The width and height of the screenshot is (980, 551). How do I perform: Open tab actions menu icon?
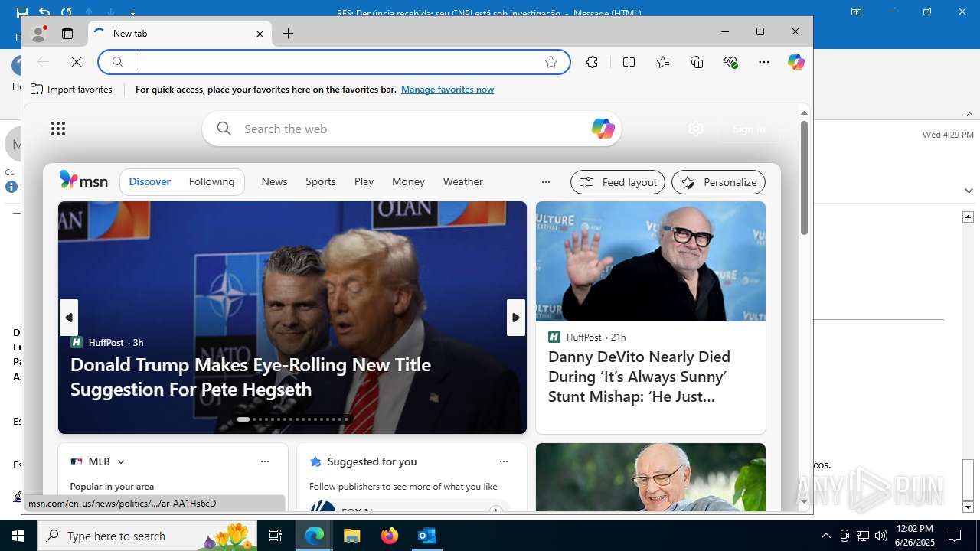tap(67, 34)
